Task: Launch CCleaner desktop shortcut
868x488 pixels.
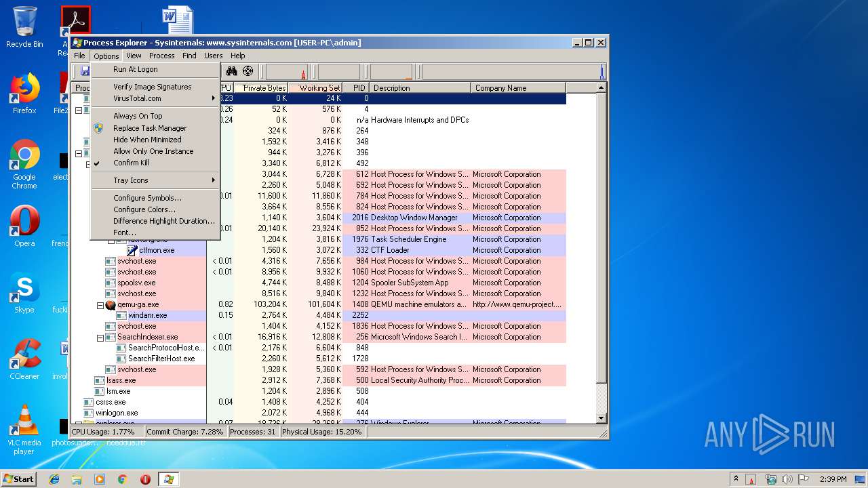Action: click(x=24, y=359)
